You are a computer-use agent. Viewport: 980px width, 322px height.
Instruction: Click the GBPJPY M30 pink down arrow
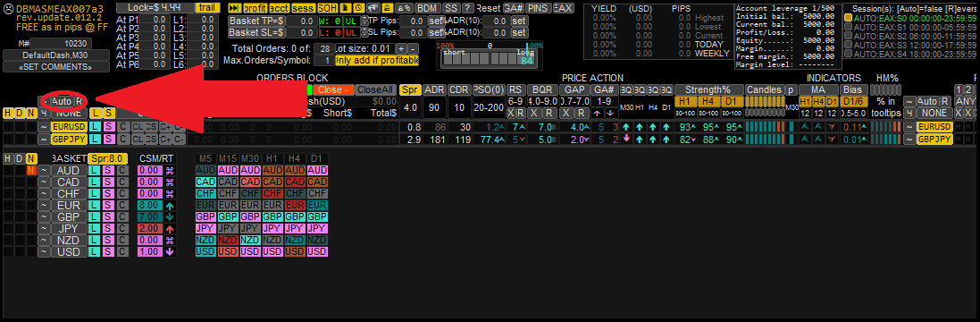[x=626, y=138]
